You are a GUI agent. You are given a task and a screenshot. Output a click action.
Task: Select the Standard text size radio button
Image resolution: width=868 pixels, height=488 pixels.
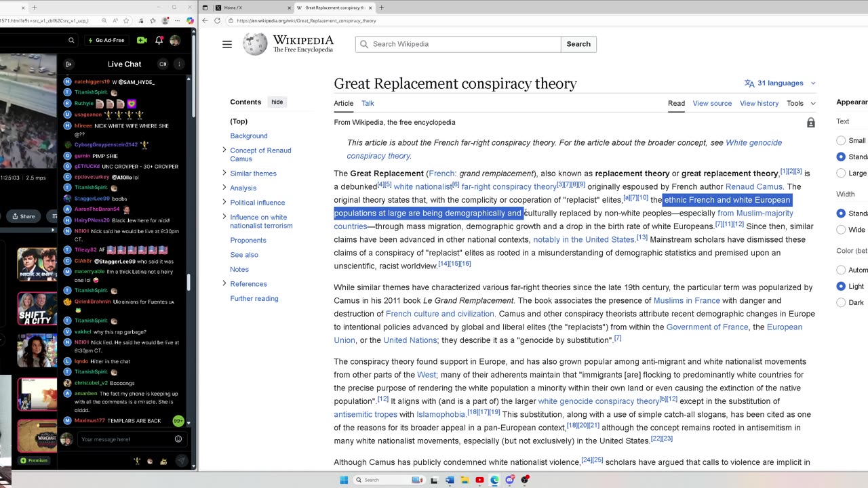(x=841, y=157)
